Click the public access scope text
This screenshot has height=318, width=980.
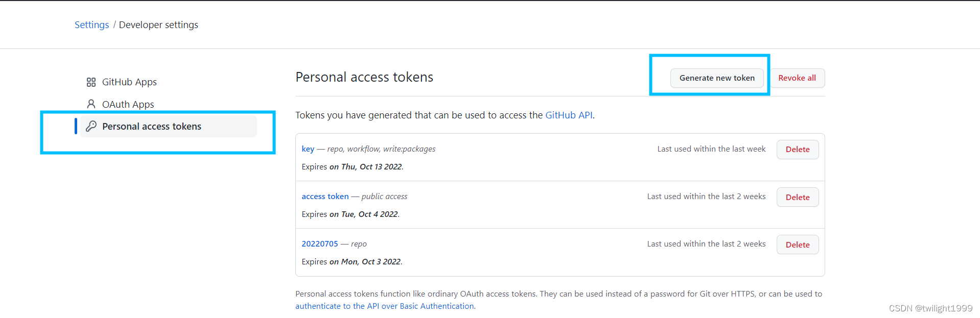[384, 196]
